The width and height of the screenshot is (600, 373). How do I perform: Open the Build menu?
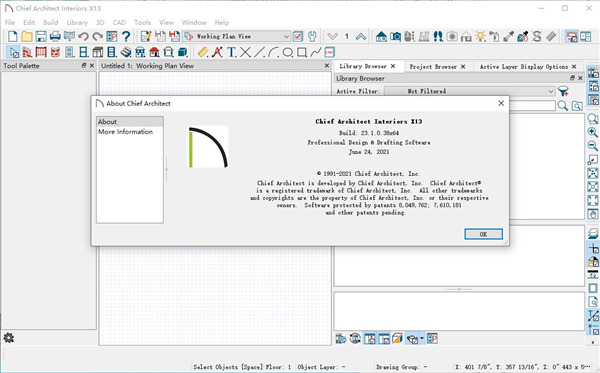(x=51, y=23)
